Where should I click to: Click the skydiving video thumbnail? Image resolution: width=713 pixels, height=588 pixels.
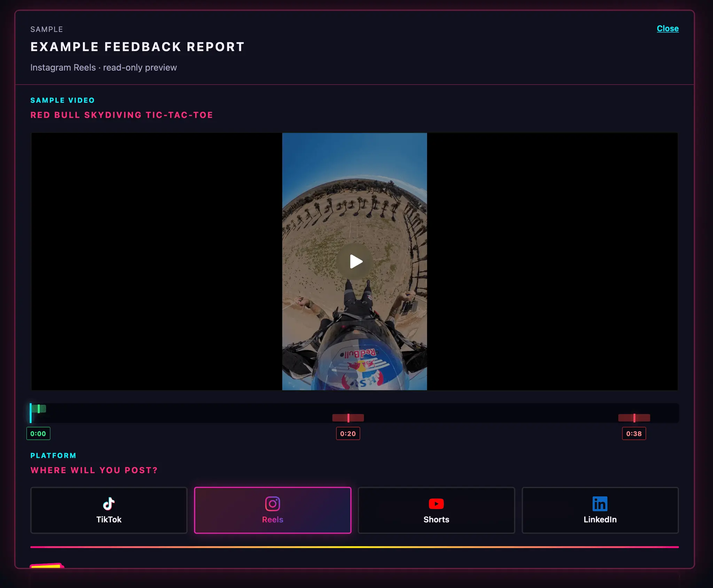pyautogui.click(x=354, y=261)
